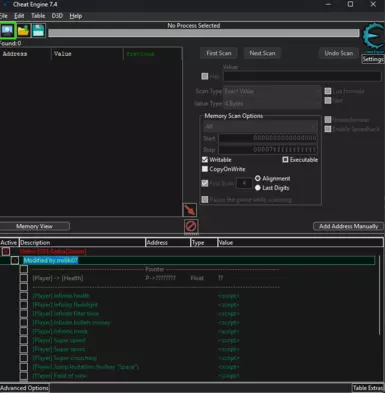385x393 pixels.
Task: Open the Edit menu
Action: (19, 16)
